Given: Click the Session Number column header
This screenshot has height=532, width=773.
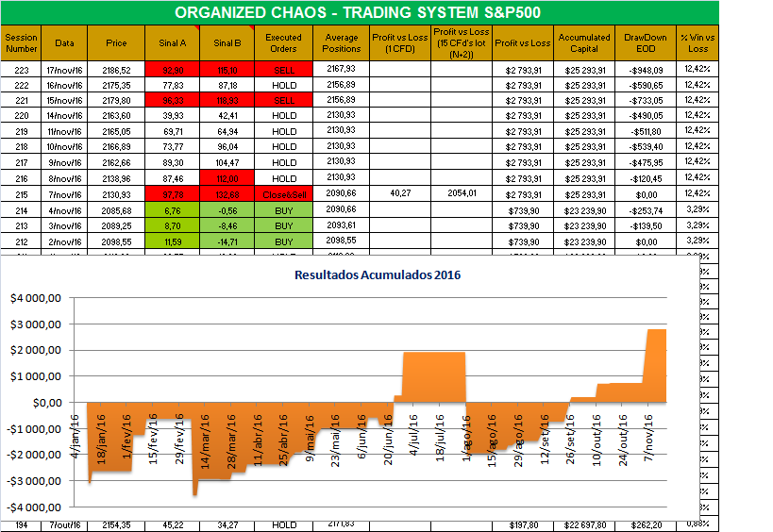Looking at the screenshot, I should 21,42.
